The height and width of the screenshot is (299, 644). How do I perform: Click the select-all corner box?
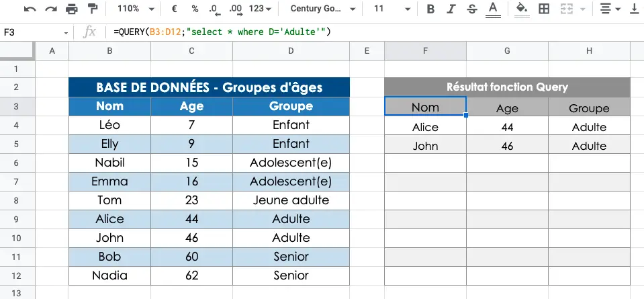17,51
